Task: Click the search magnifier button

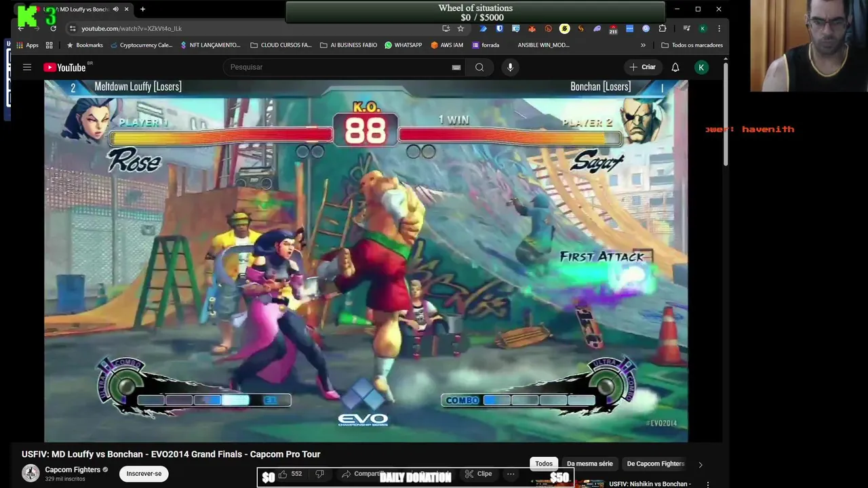Action: coord(479,67)
